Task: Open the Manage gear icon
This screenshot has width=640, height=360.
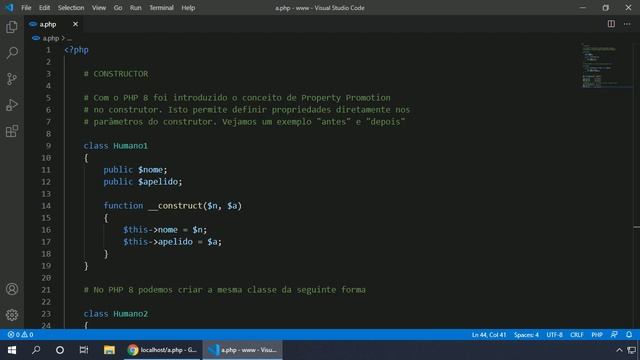Action: (12, 315)
